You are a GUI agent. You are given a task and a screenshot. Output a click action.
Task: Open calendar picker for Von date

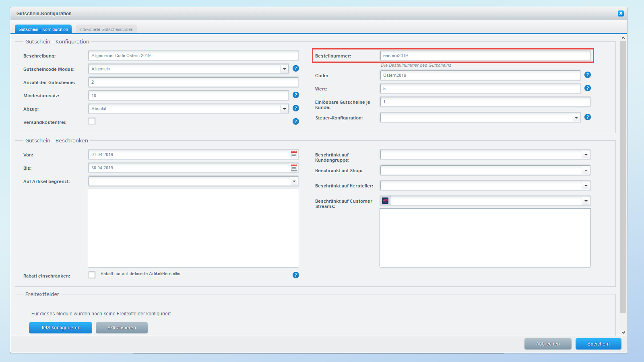tap(294, 154)
